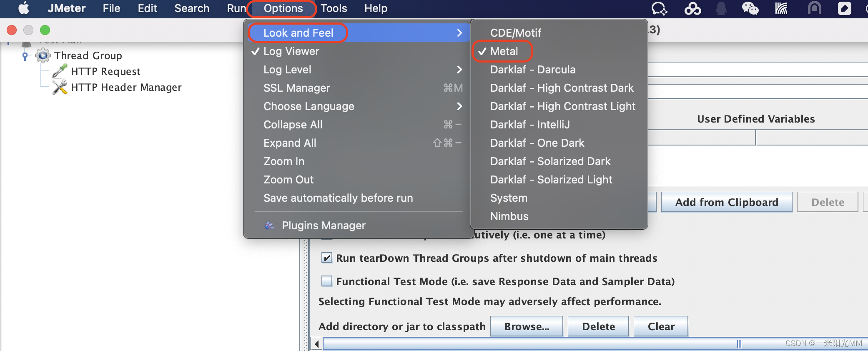868x351 pixels.
Task: Open the Edit menu
Action: click(147, 8)
